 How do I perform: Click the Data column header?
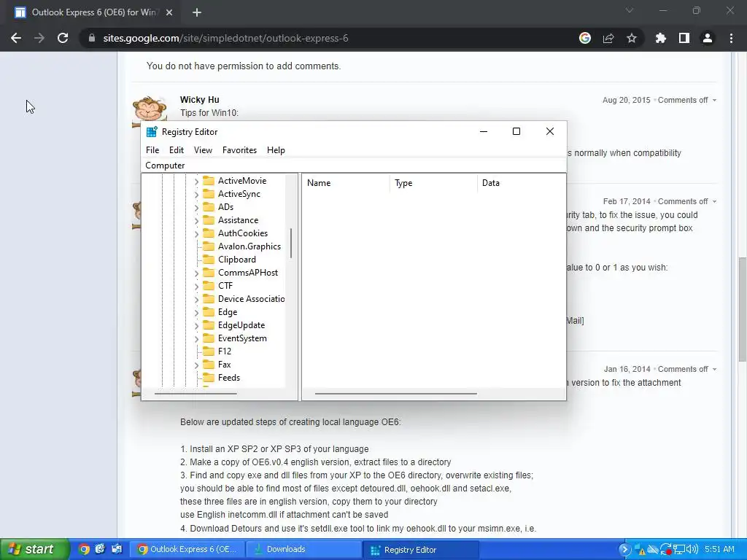(x=521, y=183)
